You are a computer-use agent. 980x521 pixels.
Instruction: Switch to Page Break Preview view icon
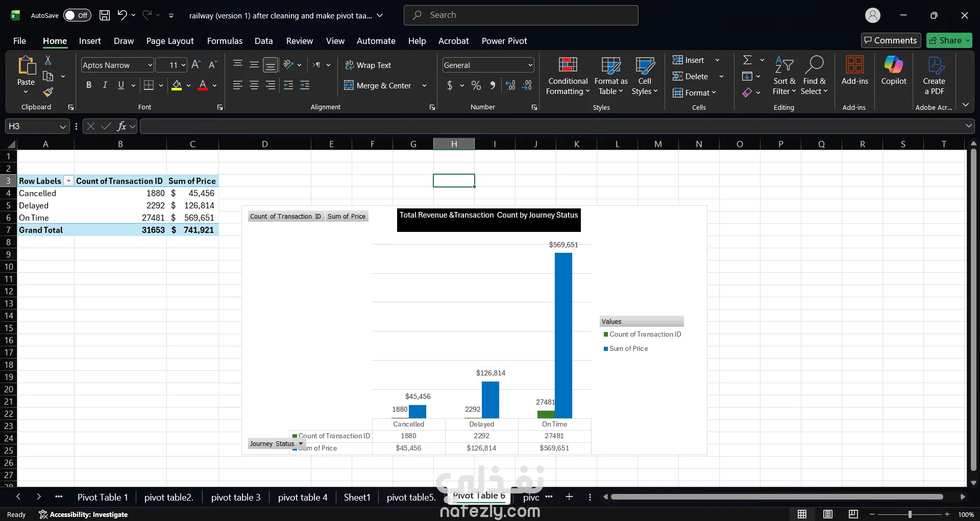(x=853, y=514)
